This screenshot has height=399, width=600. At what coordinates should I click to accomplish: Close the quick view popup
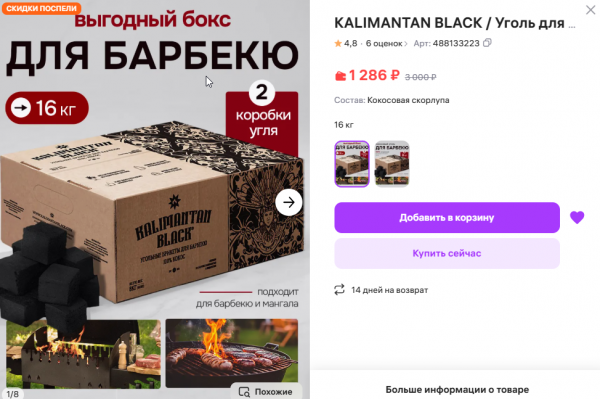coord(590,10)
